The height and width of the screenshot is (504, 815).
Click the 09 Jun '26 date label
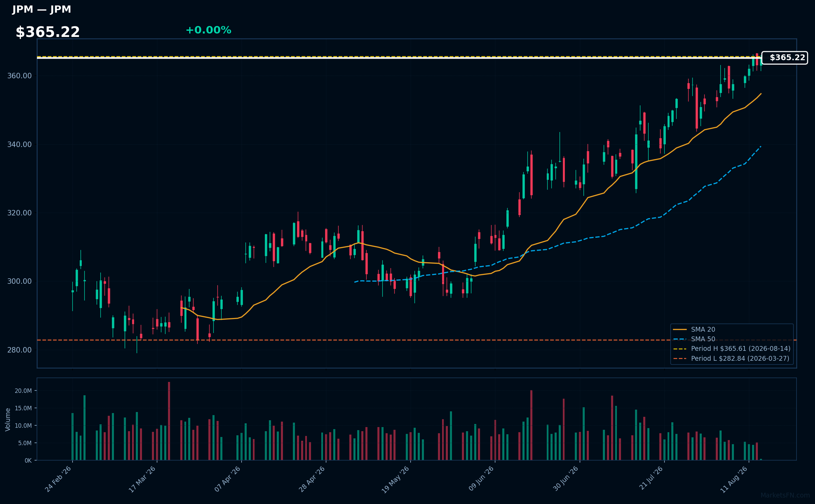(x=481, y=479)
